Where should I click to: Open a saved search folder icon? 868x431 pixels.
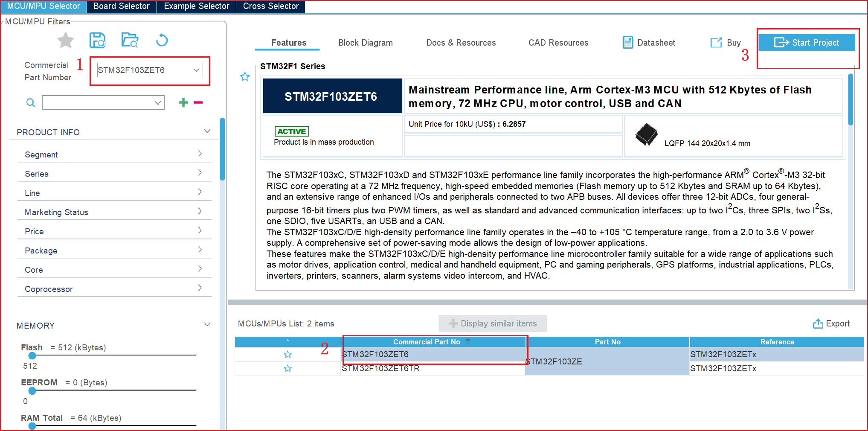pyautogui.click(x=130, y=40)
